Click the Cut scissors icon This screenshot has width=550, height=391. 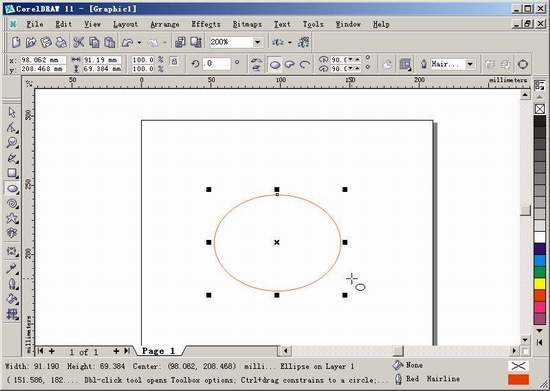[x=78, y=42]
